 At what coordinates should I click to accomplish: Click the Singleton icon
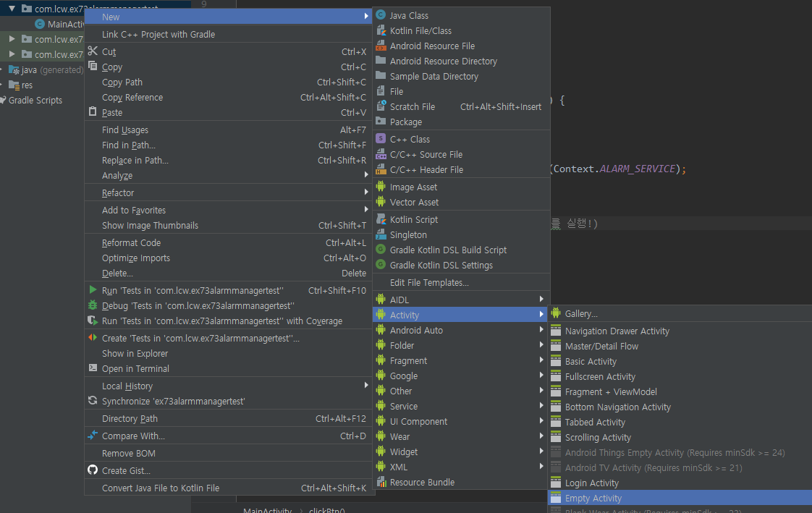pyautogui.click(x=381, y=234)
